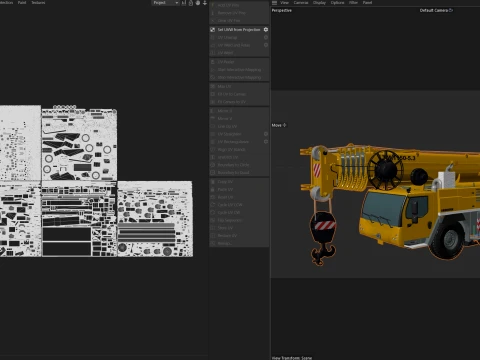Open the viewport Options menu

[x=337, y=3]
